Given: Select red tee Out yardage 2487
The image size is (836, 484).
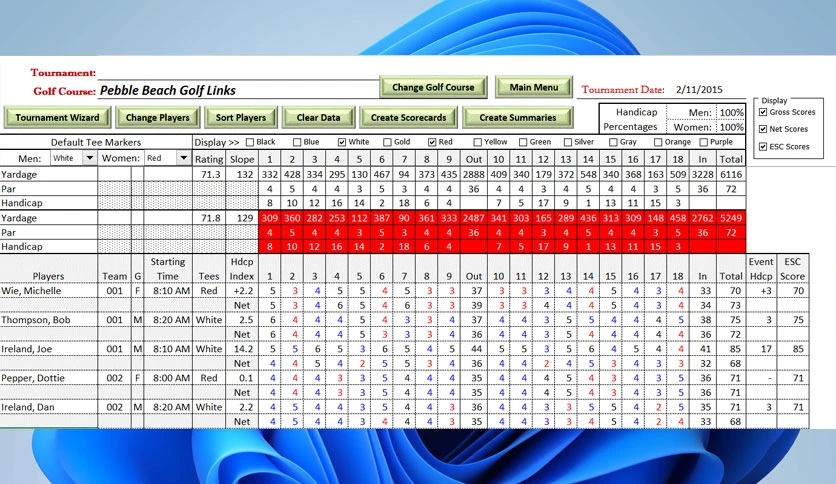Looking at the screenshot, I should (473, 218).
